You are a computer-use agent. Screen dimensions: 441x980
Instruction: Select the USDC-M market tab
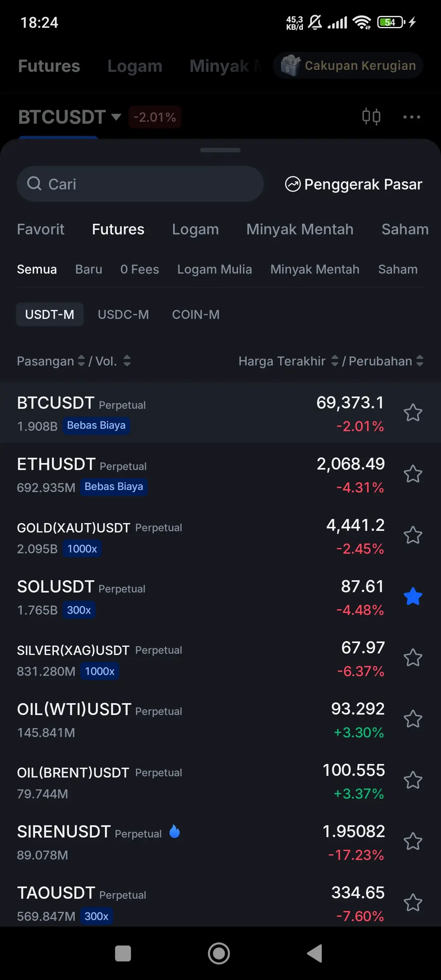point(123,314)
